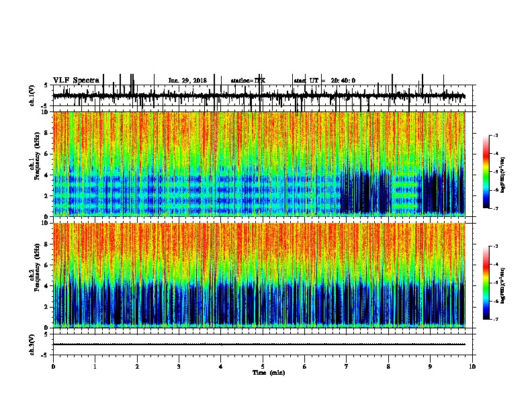Image resolution: width=532 pixels, height=411 pixels.
Task: Click the date "Jan. 29, 2018"
Action: point(187,81)
